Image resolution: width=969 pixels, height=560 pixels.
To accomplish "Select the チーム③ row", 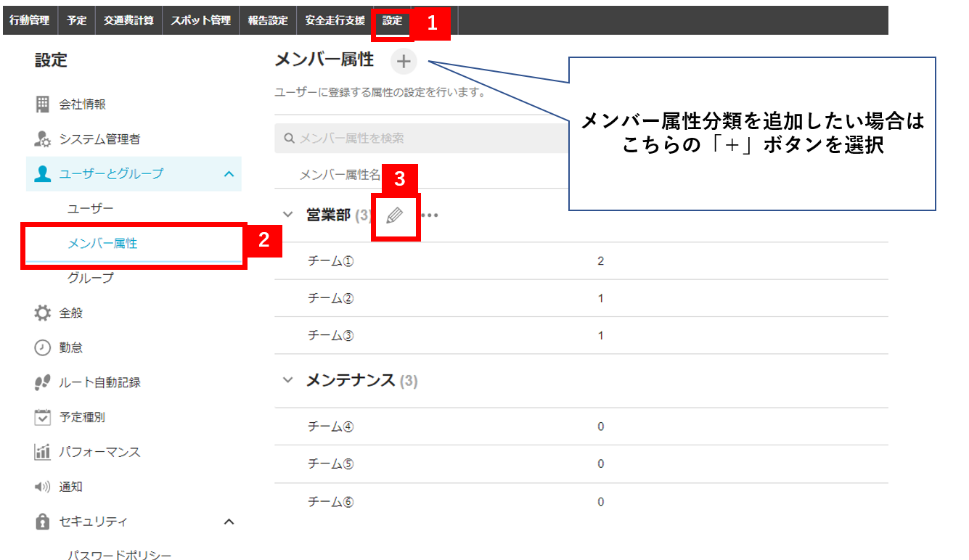I will (581, 336).
